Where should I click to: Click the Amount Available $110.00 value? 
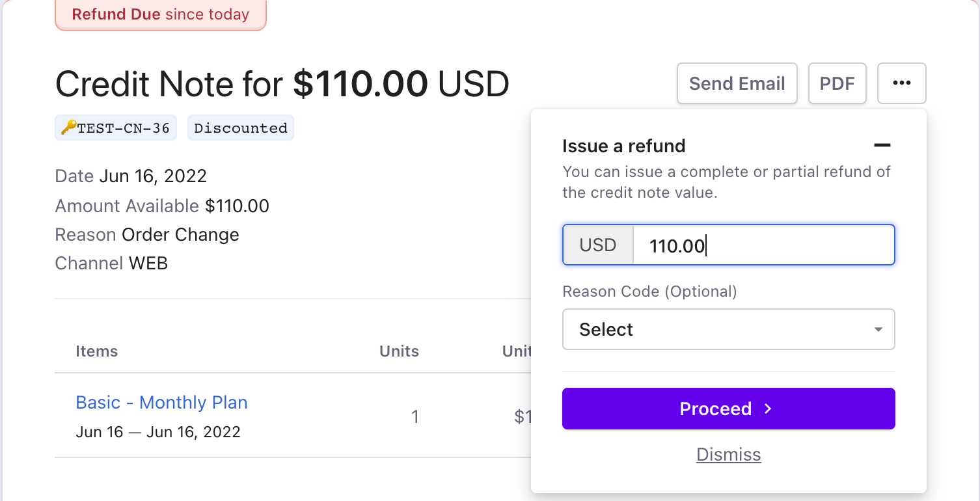tap(237, 206)
